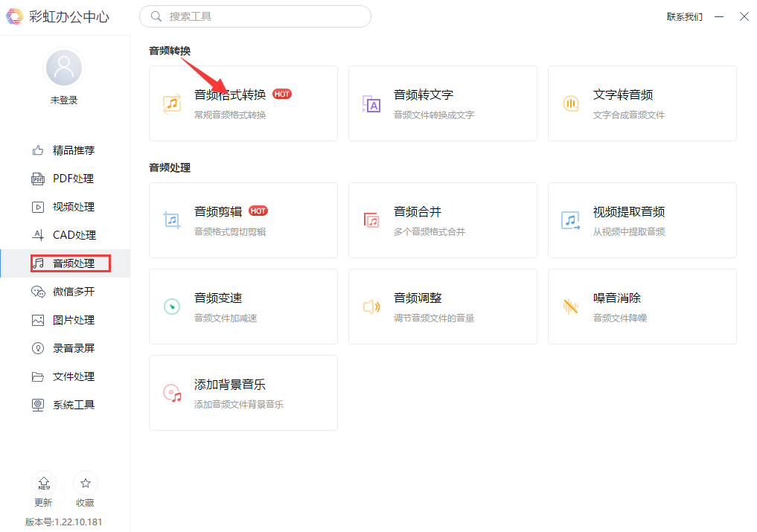Open the 音频变速 tool title
Image resolution: width=757 pixels, height=532 pixels.
coord(218,298)
